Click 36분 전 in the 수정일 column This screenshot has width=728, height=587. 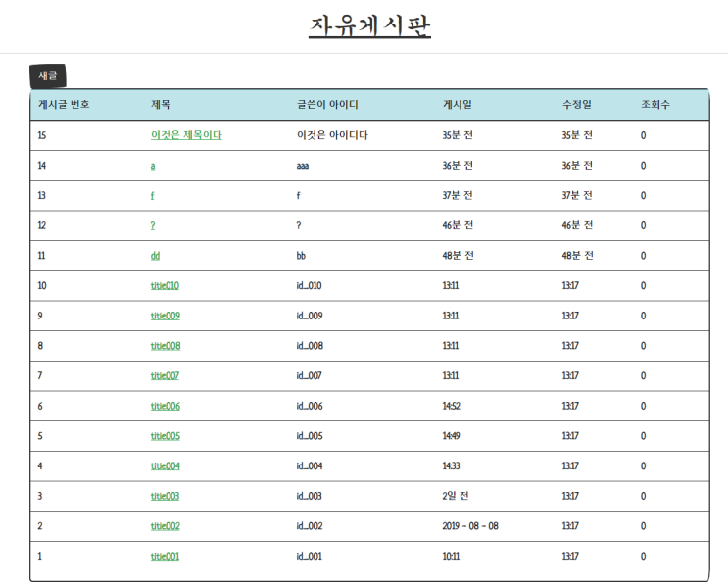(x=577, y=166)
